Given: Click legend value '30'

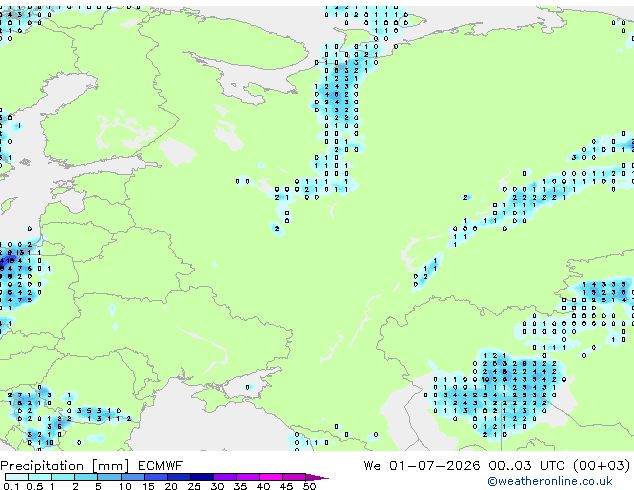Looking at the screenshot, I should pos(217,486).
